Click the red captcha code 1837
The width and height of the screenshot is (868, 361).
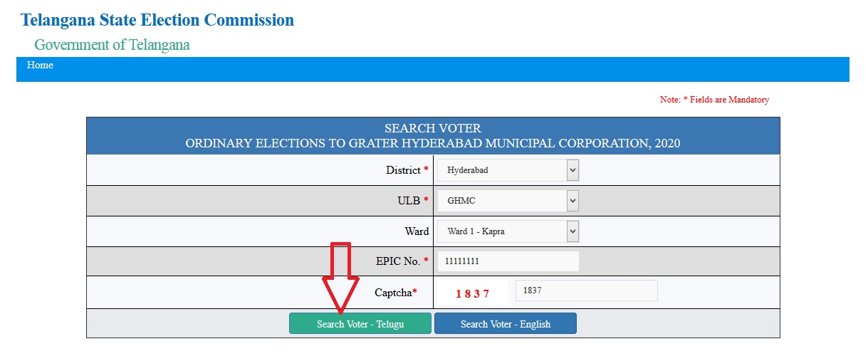[472, 293]
